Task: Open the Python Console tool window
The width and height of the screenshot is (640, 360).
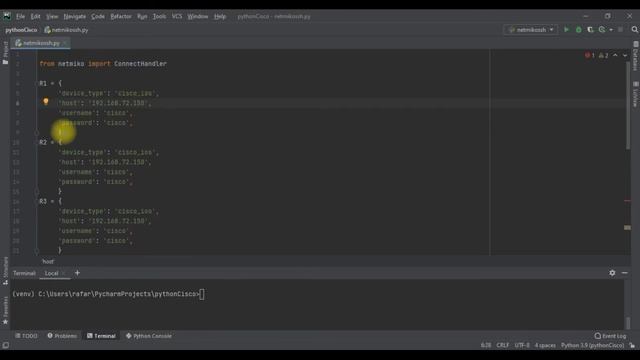Action: [x=149, y=336]
